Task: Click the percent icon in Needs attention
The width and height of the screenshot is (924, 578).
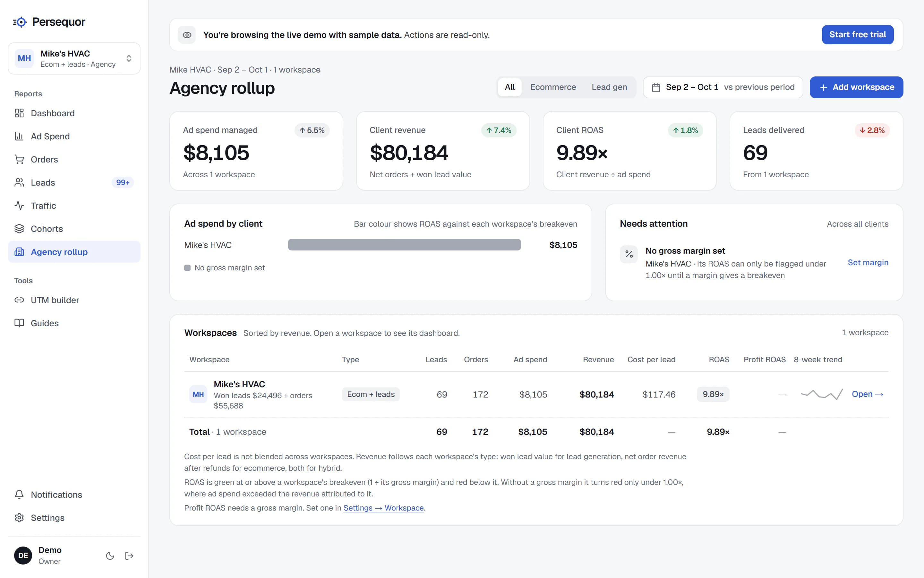Action: coord(629,254)
